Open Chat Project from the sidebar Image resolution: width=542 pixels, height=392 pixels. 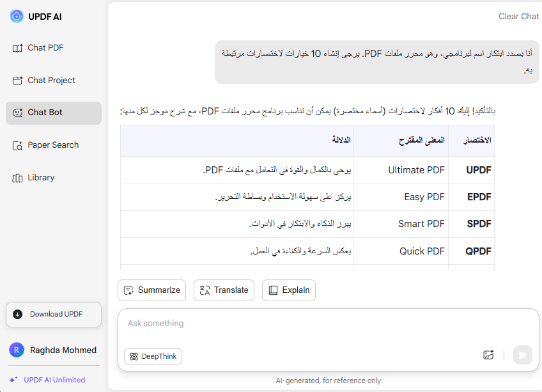(x=54, y=81)
